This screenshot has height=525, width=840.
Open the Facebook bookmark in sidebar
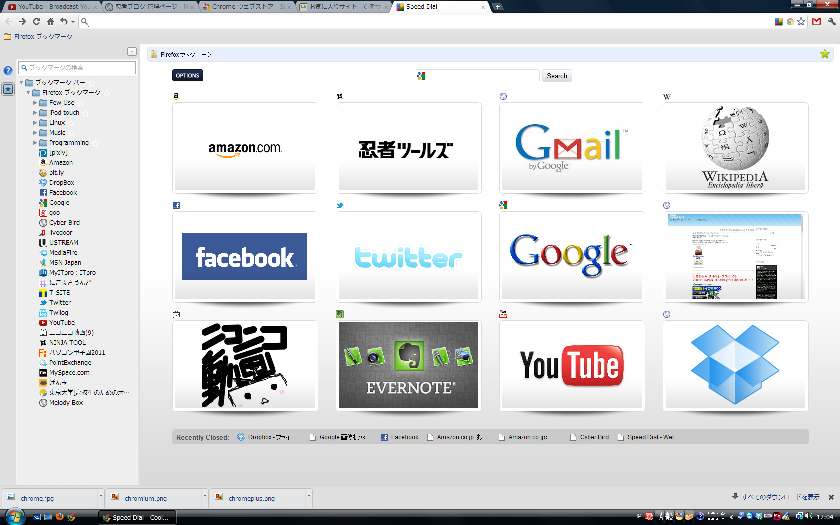(x=58, y=192)
